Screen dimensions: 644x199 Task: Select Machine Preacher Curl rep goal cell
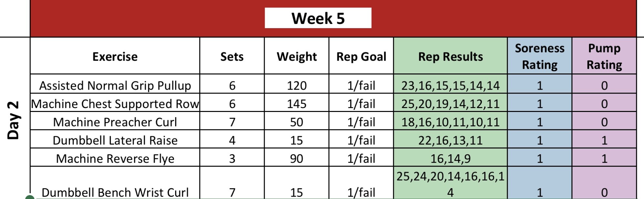pyautogui.click(x=361, y=122)
